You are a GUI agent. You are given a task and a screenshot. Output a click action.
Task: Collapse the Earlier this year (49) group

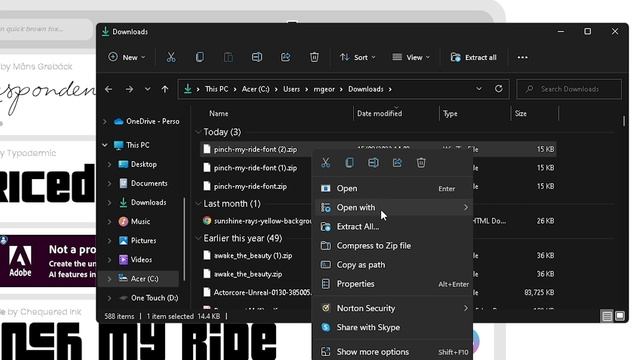[x=198, y=238]
